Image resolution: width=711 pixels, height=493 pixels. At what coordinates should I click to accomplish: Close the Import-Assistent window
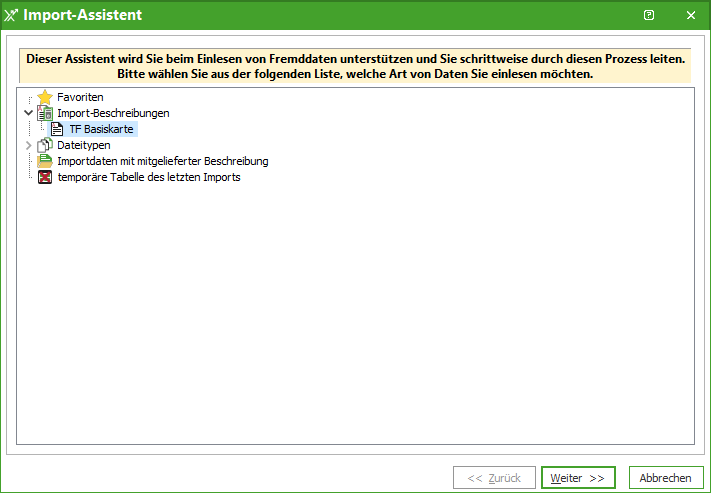pyautogui.click(x=690, y=15)
